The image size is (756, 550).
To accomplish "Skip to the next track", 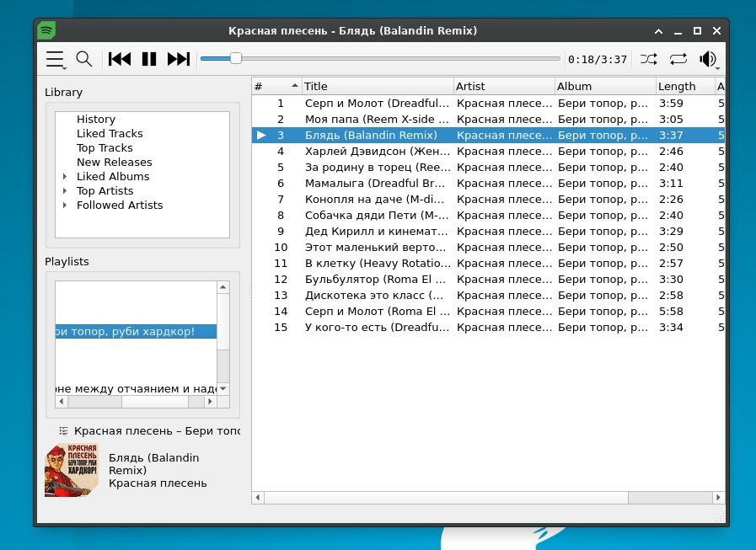I will tap(179, 59).
